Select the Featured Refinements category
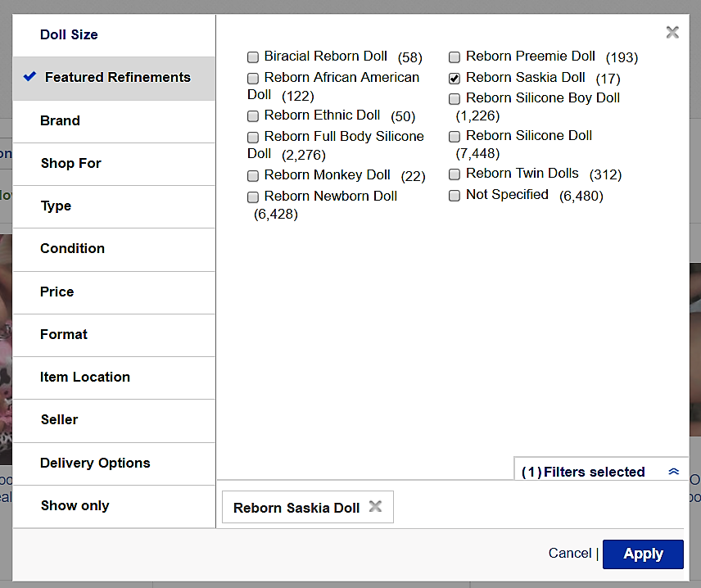This screenshot has height=588, width=701. [x=117, y=78]
